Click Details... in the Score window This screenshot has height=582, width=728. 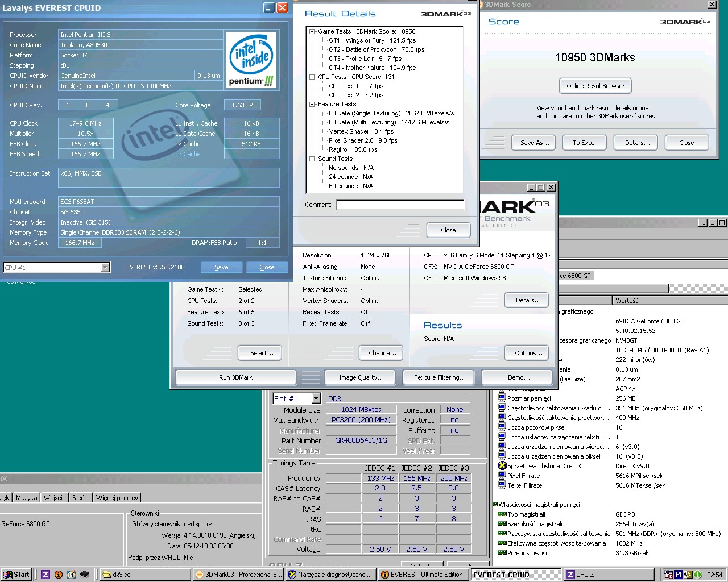pyautogui.click(x=637, y=143)
